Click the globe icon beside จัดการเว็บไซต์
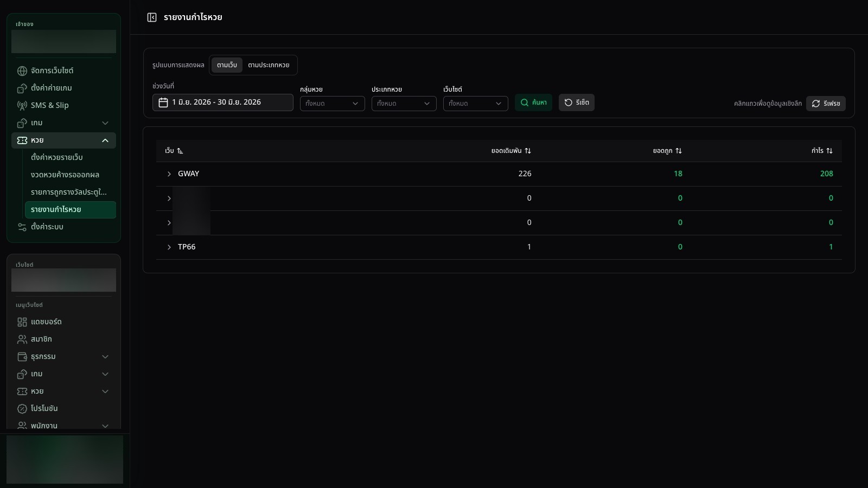Viewport: 868px width, 488px height. (x=22, y=71)
